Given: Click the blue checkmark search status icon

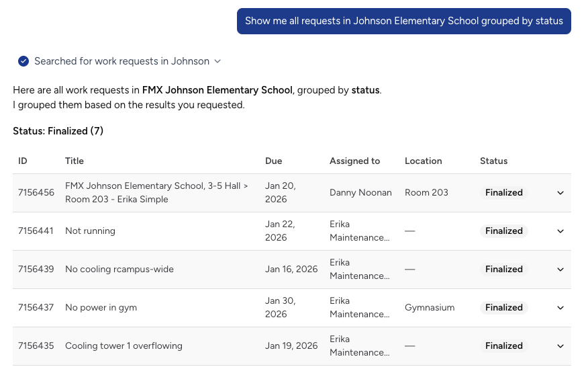Looking at the screenshot, I should pos(23,61).
